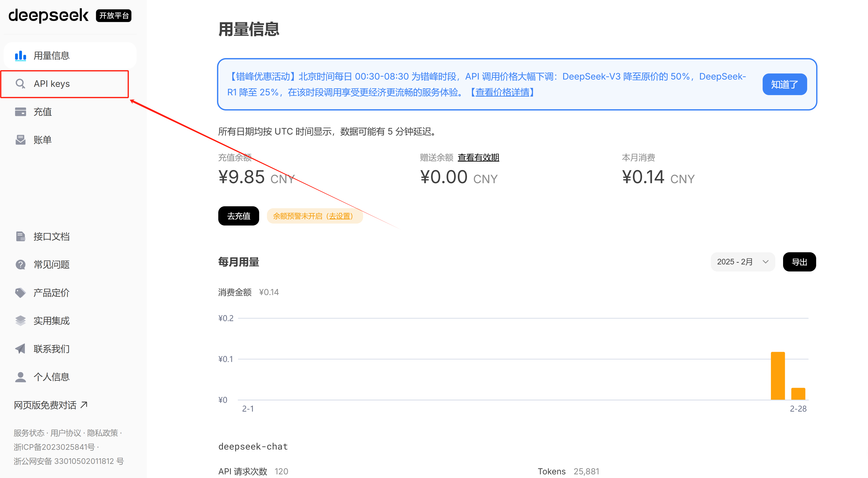The width and height of the screenshot is (868, 478).
Task: Click the 账单 billing icon
Action: [x=20, y=140]
